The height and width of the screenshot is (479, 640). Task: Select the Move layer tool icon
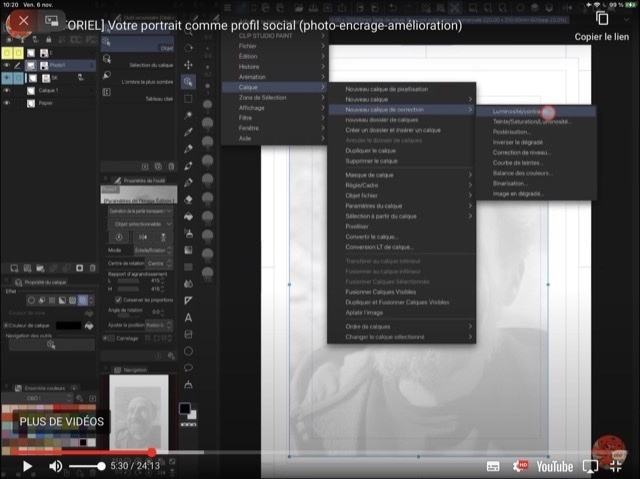pos(188,64)
